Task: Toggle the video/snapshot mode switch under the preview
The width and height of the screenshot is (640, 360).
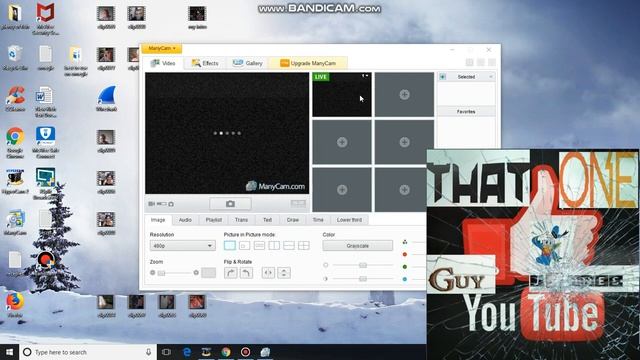Action: click(162, 204)
